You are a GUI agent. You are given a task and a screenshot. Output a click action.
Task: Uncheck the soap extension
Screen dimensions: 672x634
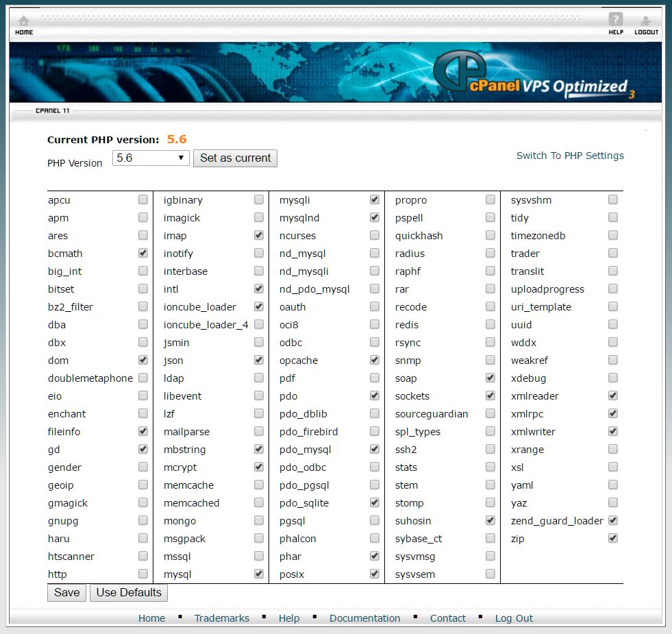pos(490,378)
